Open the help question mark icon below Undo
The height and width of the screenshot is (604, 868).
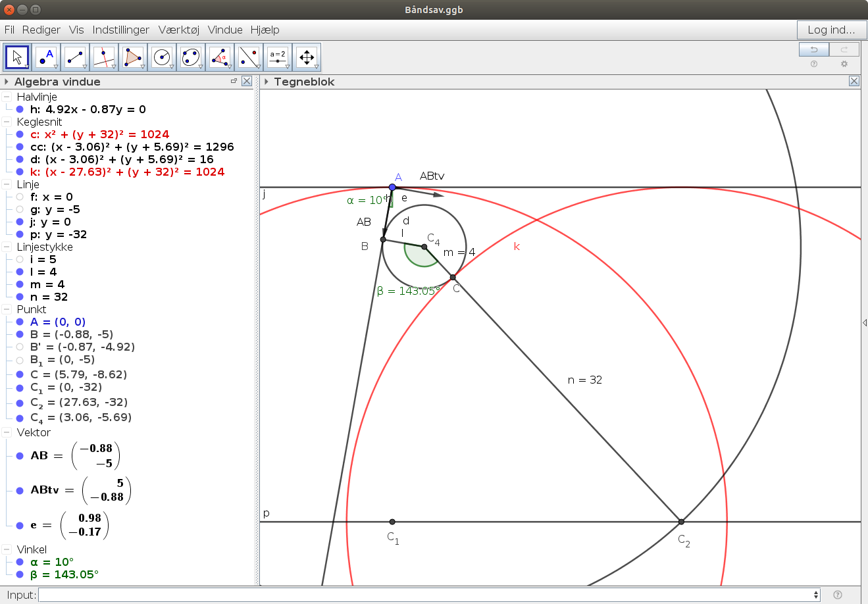coord(814,64)
